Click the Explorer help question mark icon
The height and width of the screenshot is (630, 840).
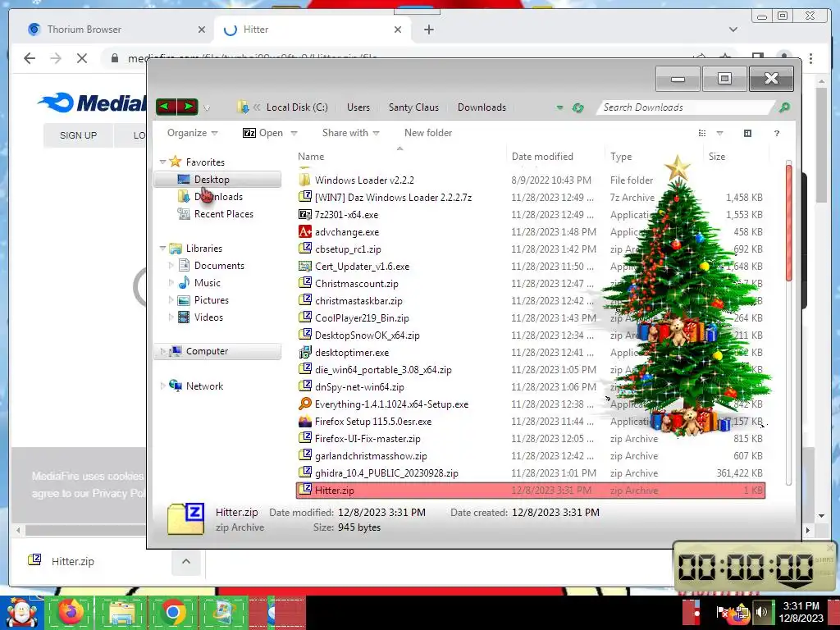[776, 134]
